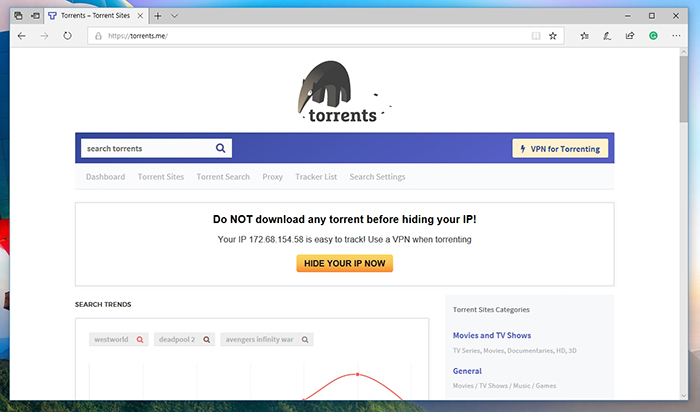Open the favorites hub icon
Screen dimensions: 700x412
click(584, 36)
